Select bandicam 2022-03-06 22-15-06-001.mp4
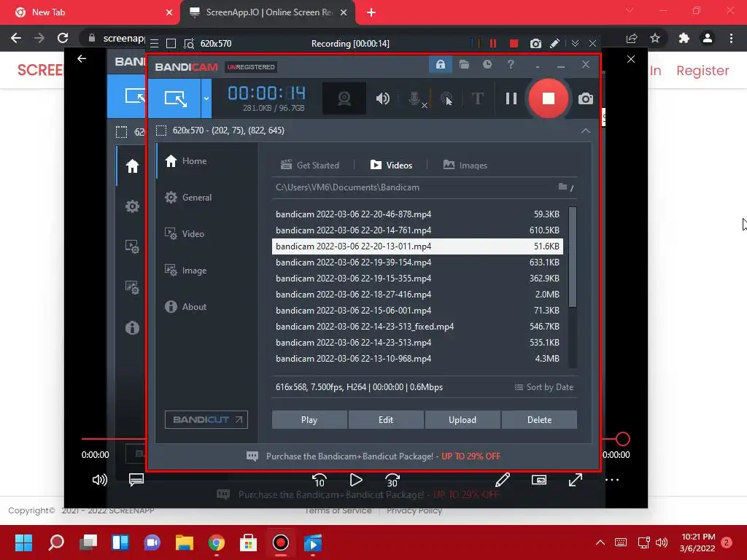The image size is (747, 560). coord(417,311)
